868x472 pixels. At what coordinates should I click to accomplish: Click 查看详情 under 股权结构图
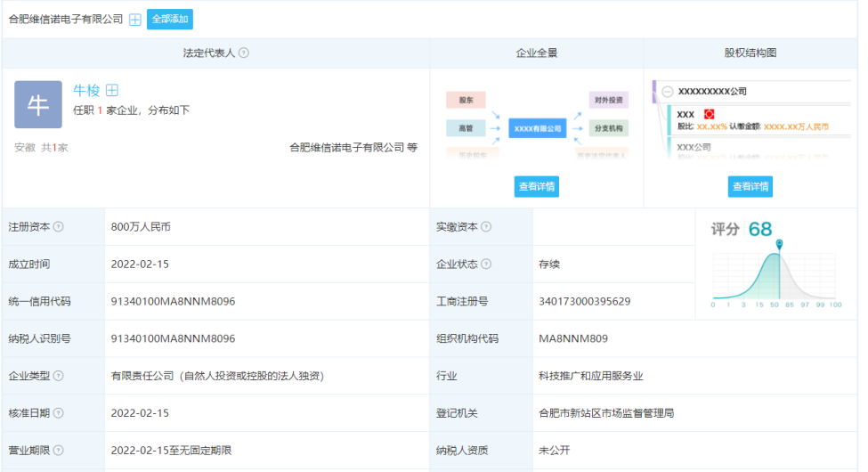pos(750,187)
